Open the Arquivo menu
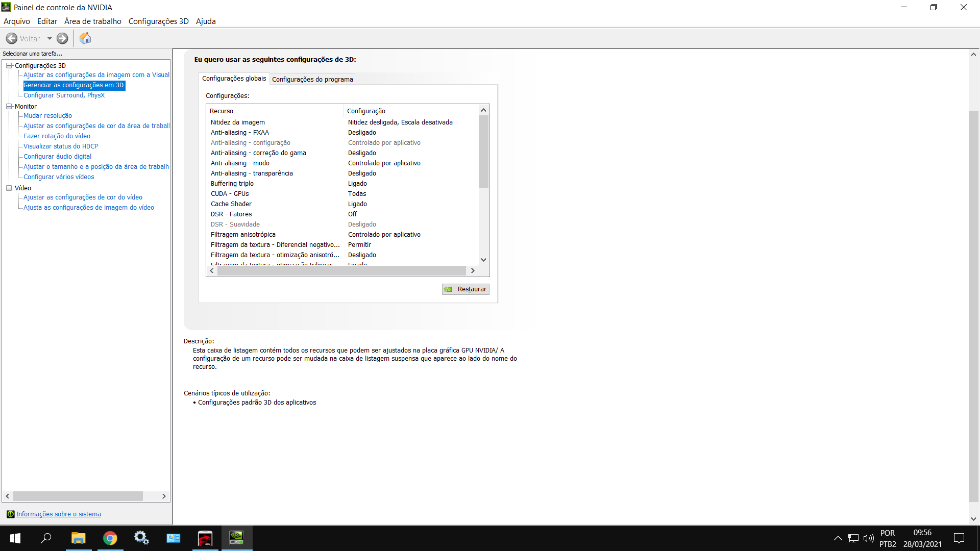Screen dimensions: 980x551 tap(17, 21)
